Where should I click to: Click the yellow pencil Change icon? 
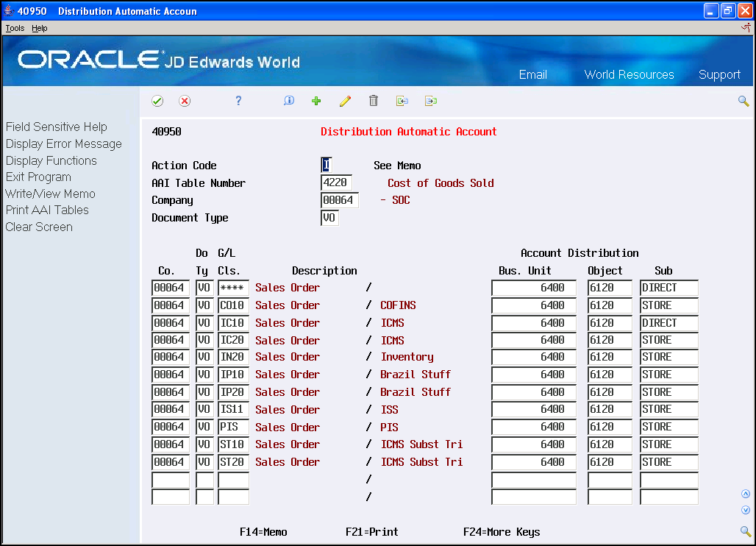(345, 101)
